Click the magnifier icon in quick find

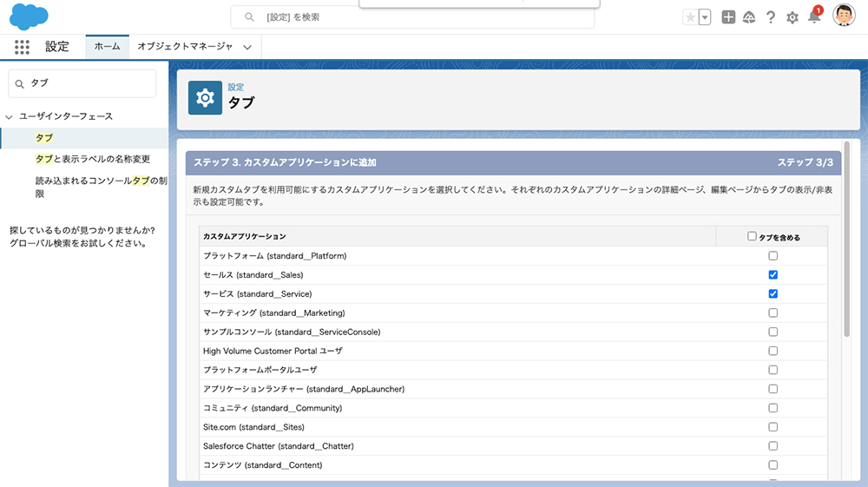[19, 83]
